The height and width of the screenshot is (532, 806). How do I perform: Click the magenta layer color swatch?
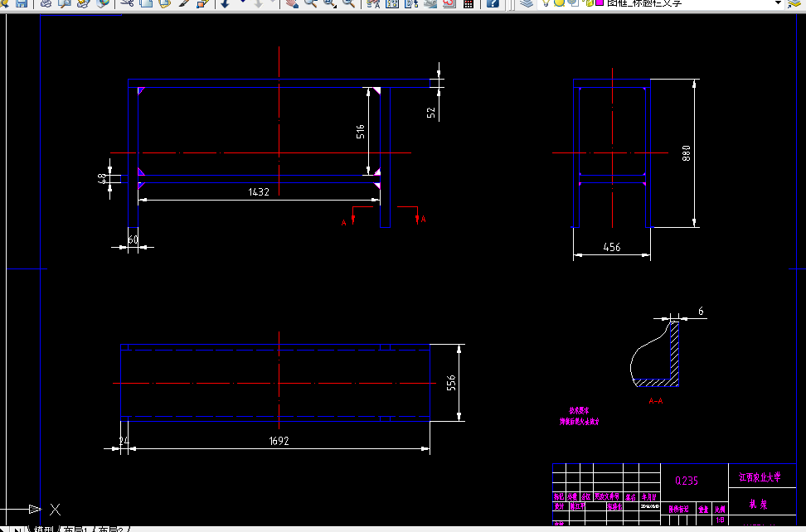tap(600, 2)
